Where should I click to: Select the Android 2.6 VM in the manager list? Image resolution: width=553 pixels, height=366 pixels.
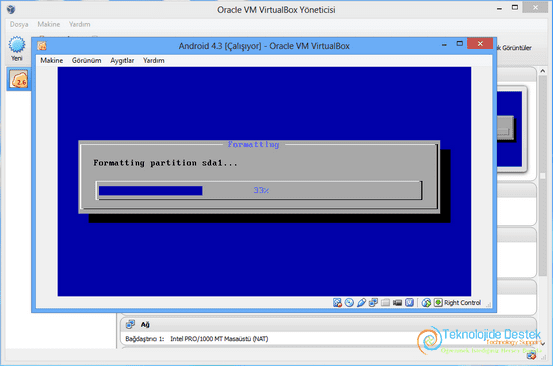point(19,79)
